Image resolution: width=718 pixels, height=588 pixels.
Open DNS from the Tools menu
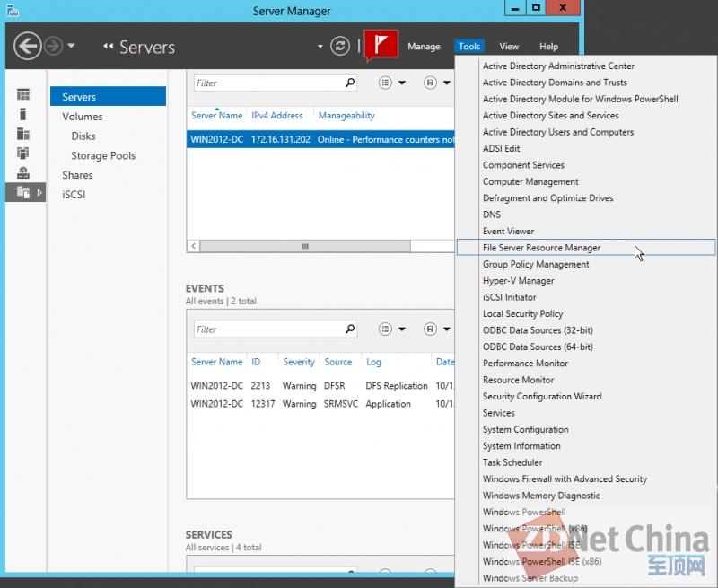click(491, 215)
